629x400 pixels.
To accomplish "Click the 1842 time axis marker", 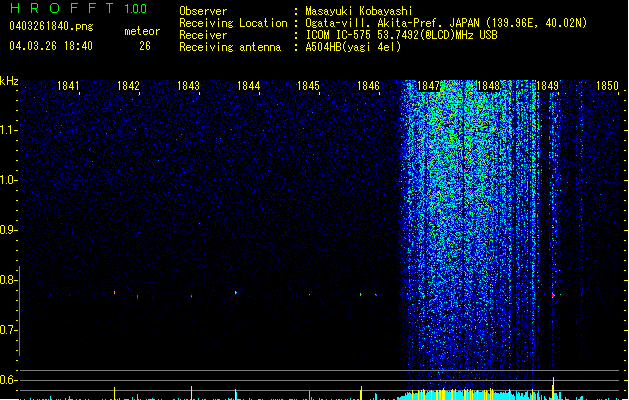I will [128, 86].
